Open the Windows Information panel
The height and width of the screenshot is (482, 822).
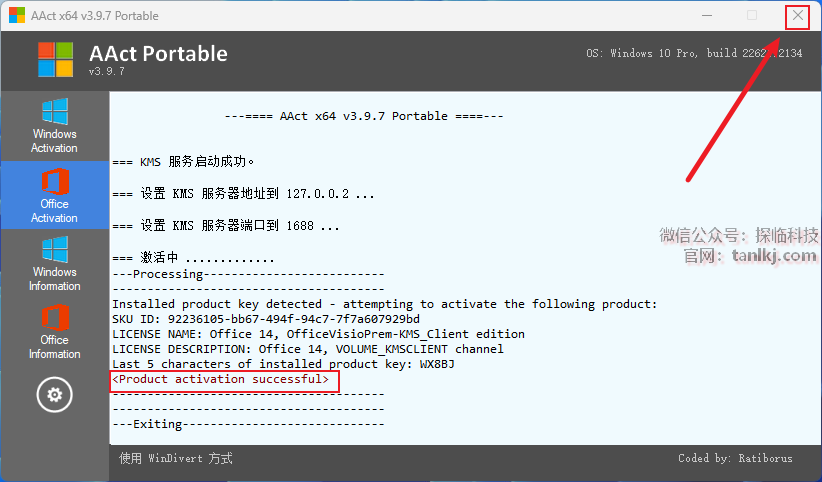pos(54,264)
